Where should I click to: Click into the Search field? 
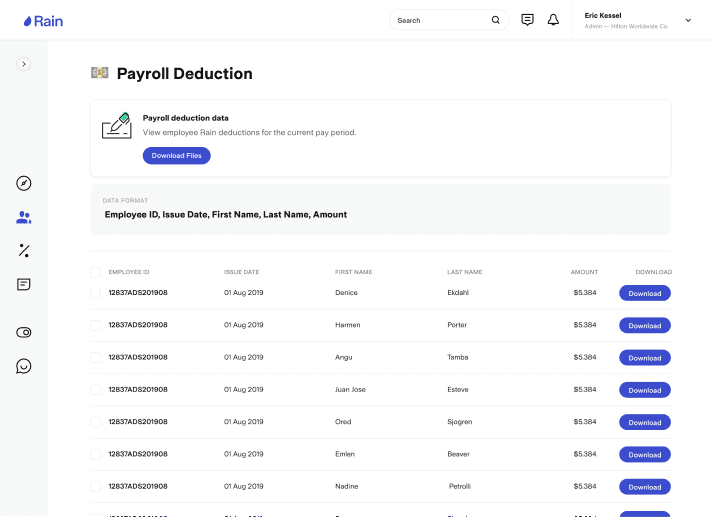pos(440,20)
